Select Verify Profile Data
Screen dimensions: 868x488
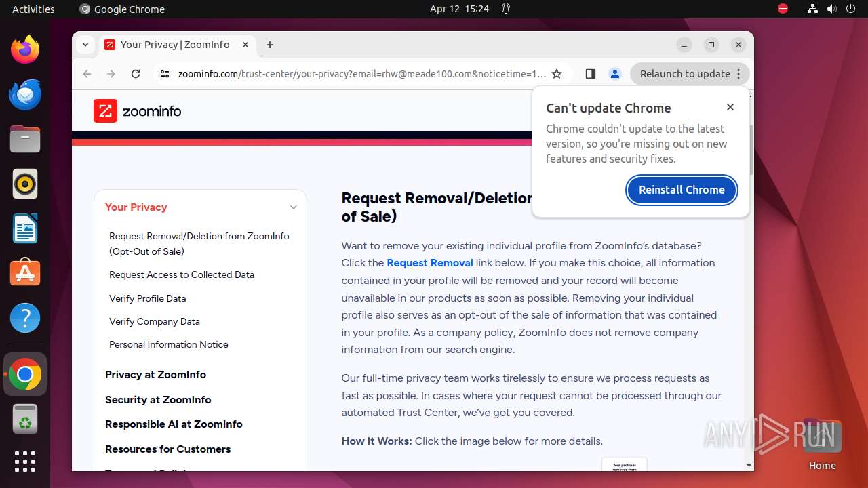tap(147, 298)
